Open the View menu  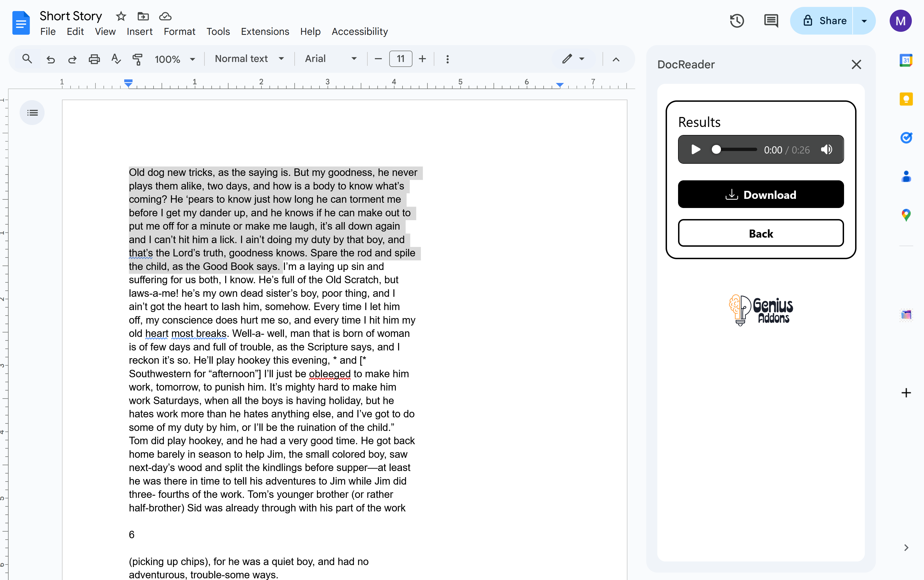point(105,32)
